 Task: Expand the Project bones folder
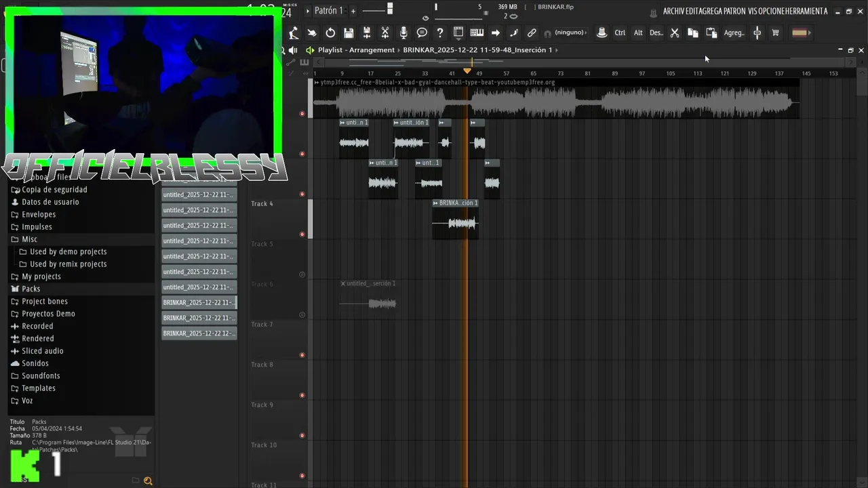point(44,302)
